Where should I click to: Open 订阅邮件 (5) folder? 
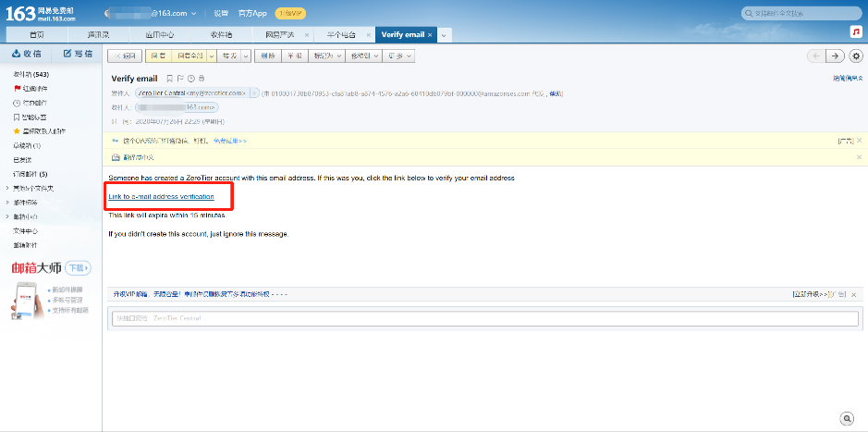31,174
